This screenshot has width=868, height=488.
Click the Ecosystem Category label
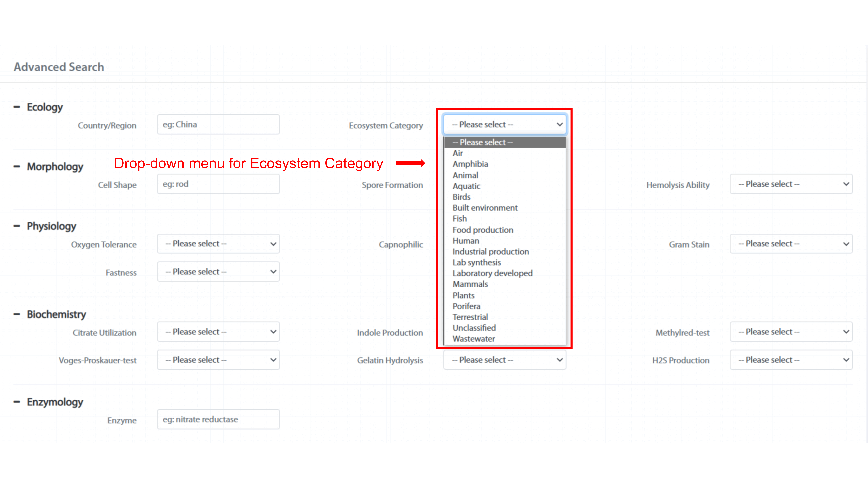click(x=386, y=126)
